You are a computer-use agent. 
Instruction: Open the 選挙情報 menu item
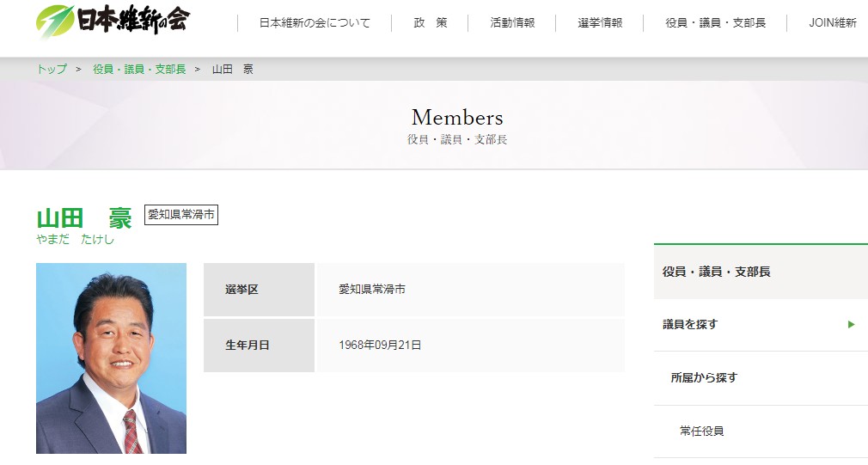point(600,22)
